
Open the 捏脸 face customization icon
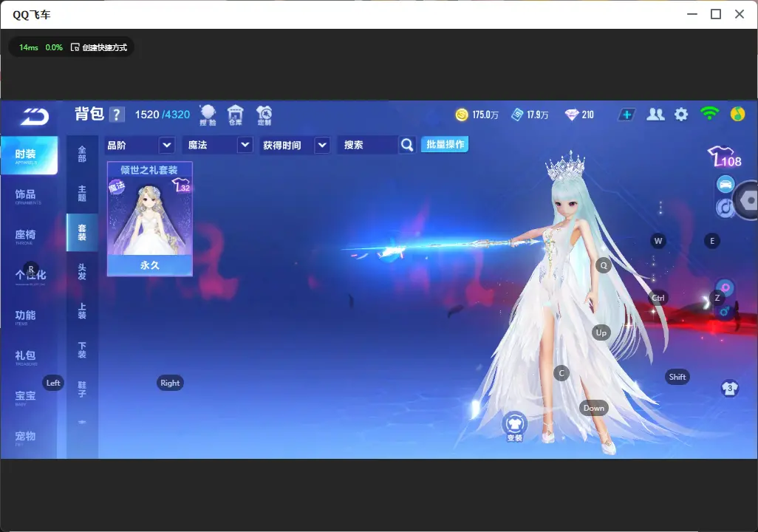pos(208,115)
